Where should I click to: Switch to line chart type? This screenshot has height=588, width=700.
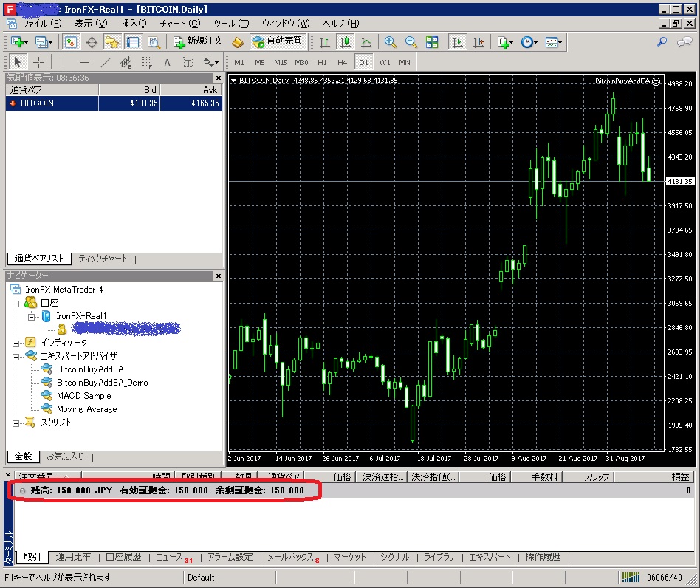point(366,42)
